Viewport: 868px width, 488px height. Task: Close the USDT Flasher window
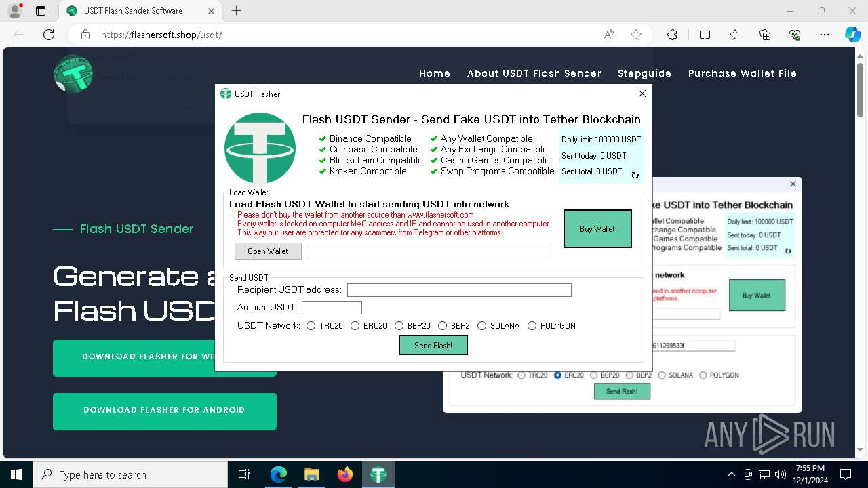(x=642, y=94)
